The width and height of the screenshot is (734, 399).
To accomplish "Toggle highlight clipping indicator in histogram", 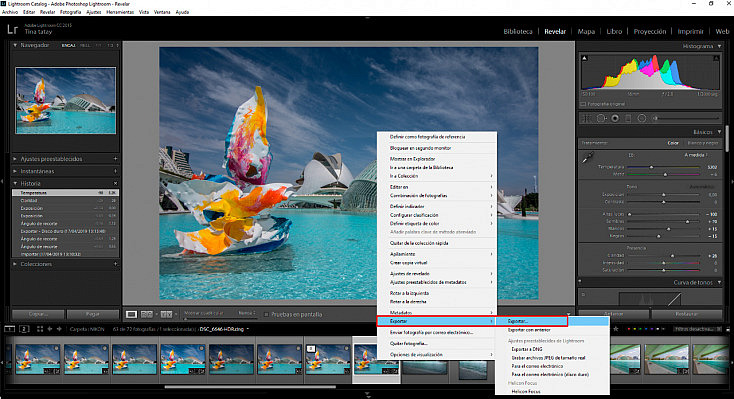I will (x=716, y=58).
